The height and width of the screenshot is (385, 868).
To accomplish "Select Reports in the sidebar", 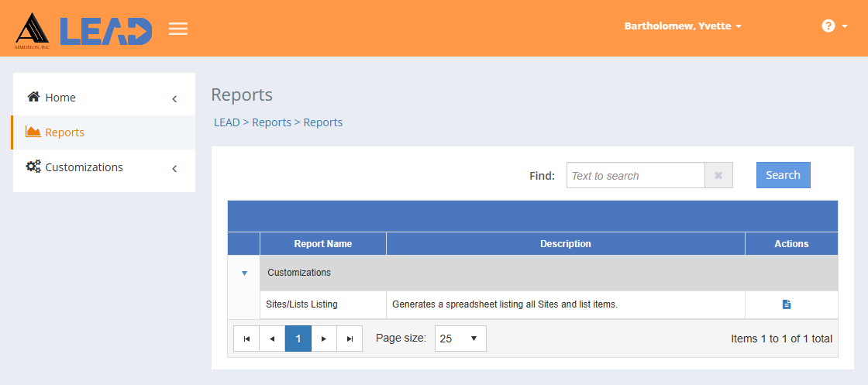I will click(65, 132).
